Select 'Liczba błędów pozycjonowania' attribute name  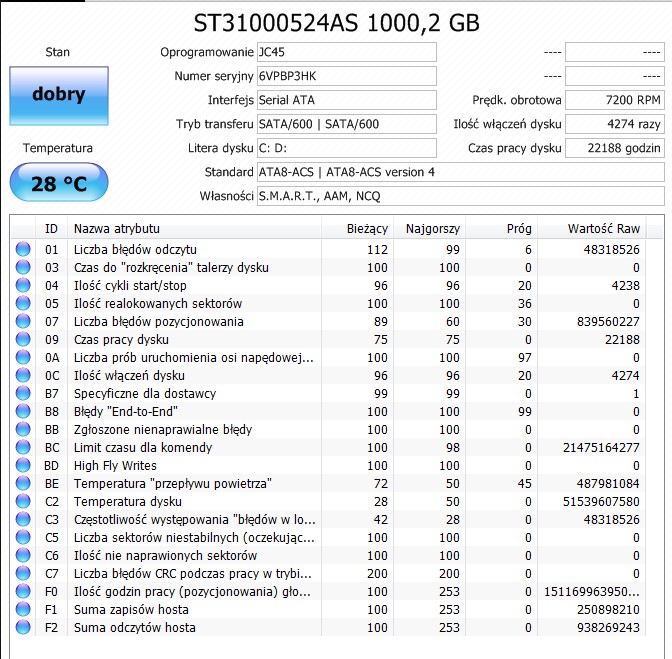tap(159, 321)
